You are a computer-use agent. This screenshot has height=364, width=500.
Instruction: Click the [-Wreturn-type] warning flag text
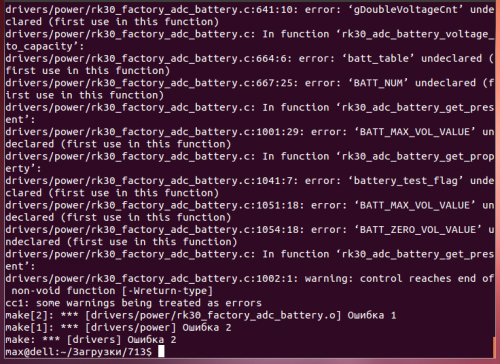pyautogui.click(x=167, y=291)
